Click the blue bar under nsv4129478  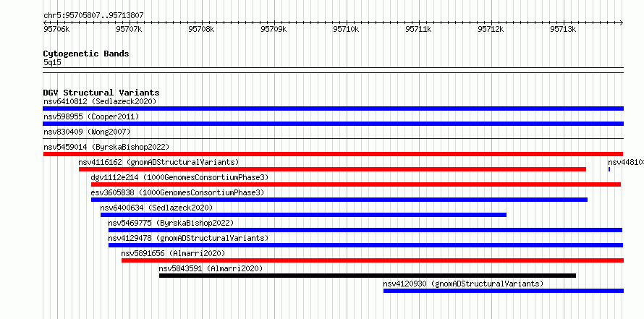(366, 245)
